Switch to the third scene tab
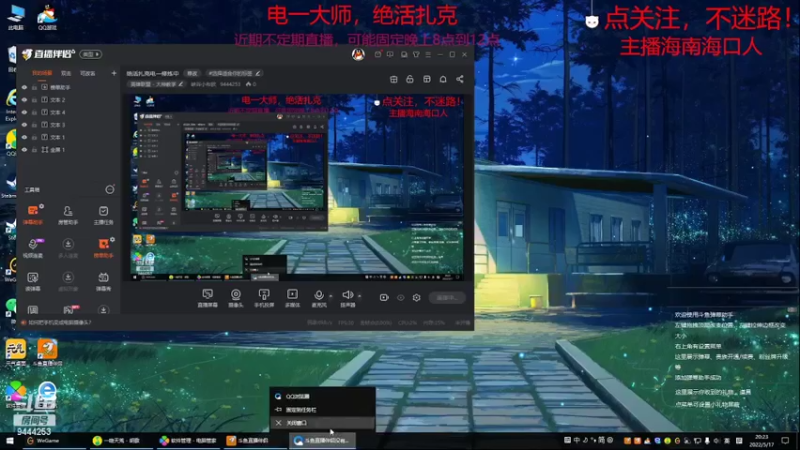This screenshot has width=800, height=450. point(88,73)
